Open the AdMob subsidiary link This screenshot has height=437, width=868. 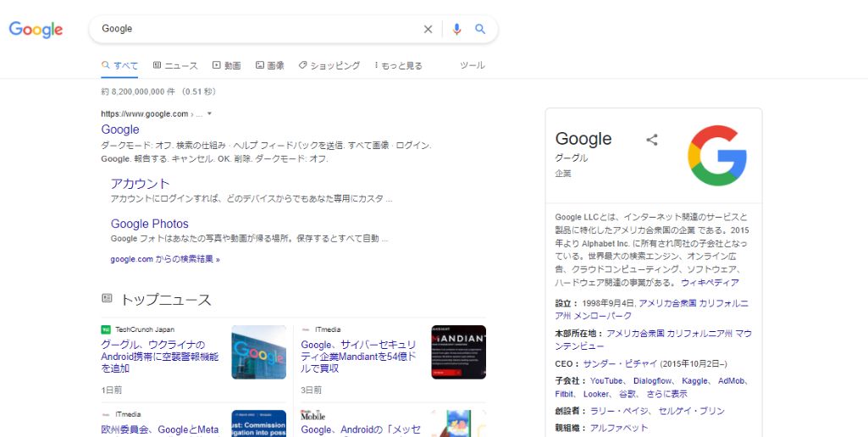click(x=732, y=381)
